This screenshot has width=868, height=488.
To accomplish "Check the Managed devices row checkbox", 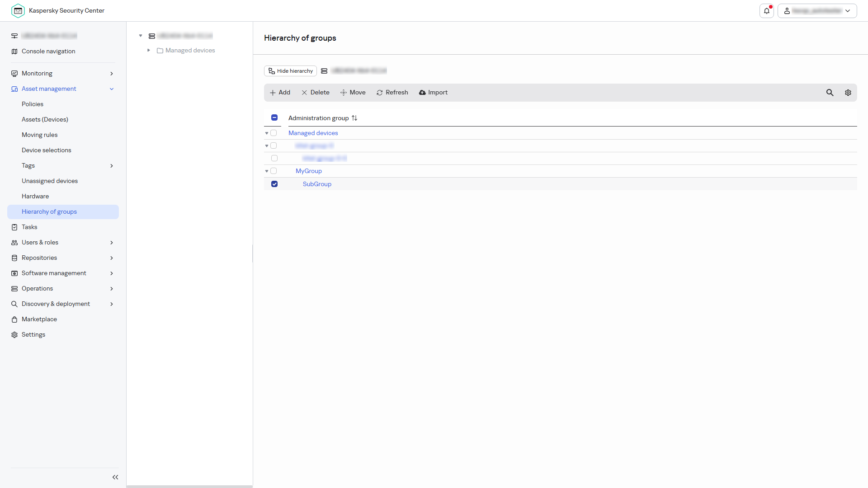I will tap(274, 133).
